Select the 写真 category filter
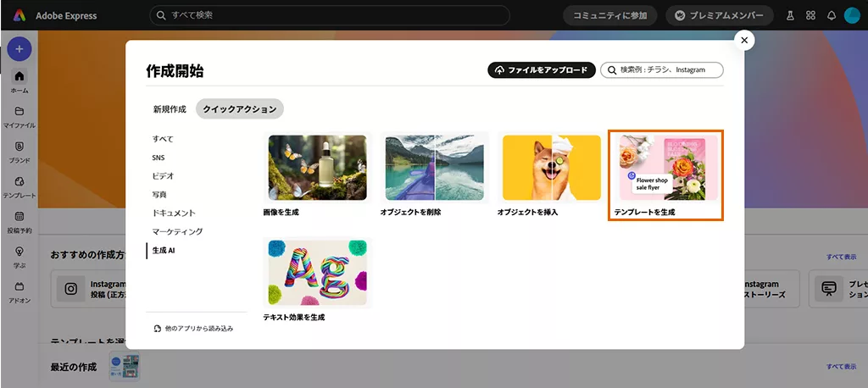The width and height of the screenshot is (868, 388). (x=159, y=194)
